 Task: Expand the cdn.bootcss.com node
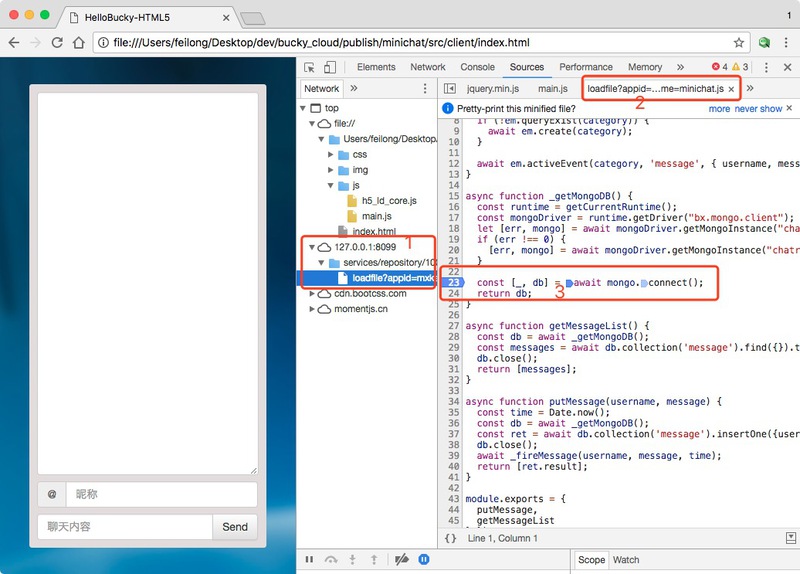click(x=312, y=294)
